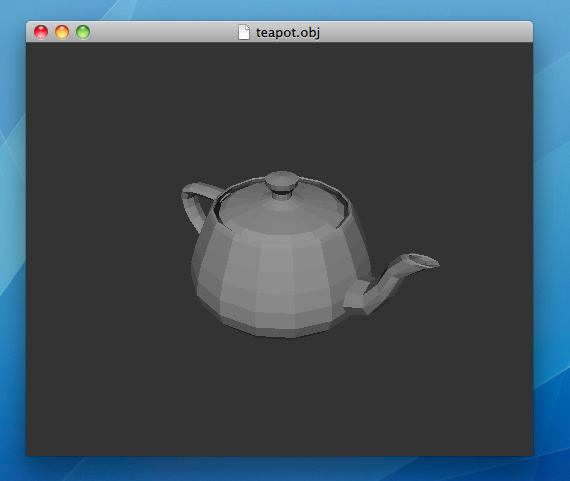Click the teapot.obj title text
570x481 pixels.
tap(288, 32)
